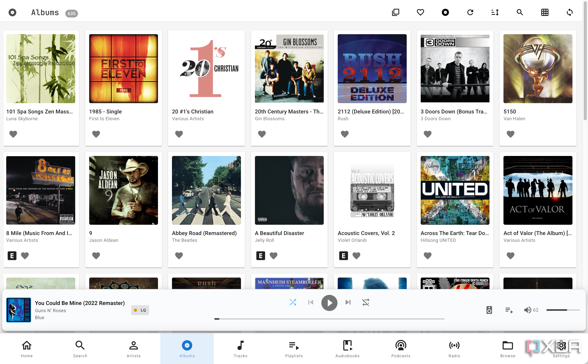Viewport: 588px width, 364px height.
Task: Favorite the 5150 album by Van Halen
Action: pyautogui.click(x=510, y=134)
